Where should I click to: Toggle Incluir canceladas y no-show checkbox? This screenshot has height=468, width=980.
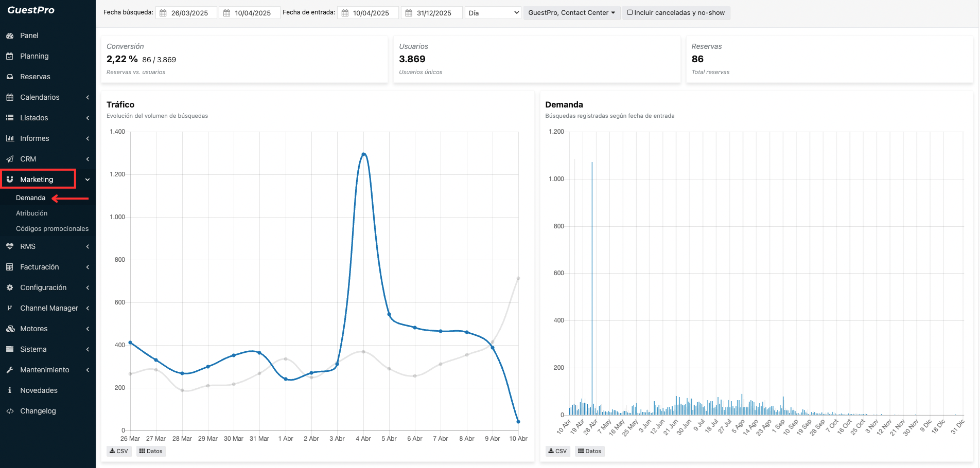(x=630, y=12)
